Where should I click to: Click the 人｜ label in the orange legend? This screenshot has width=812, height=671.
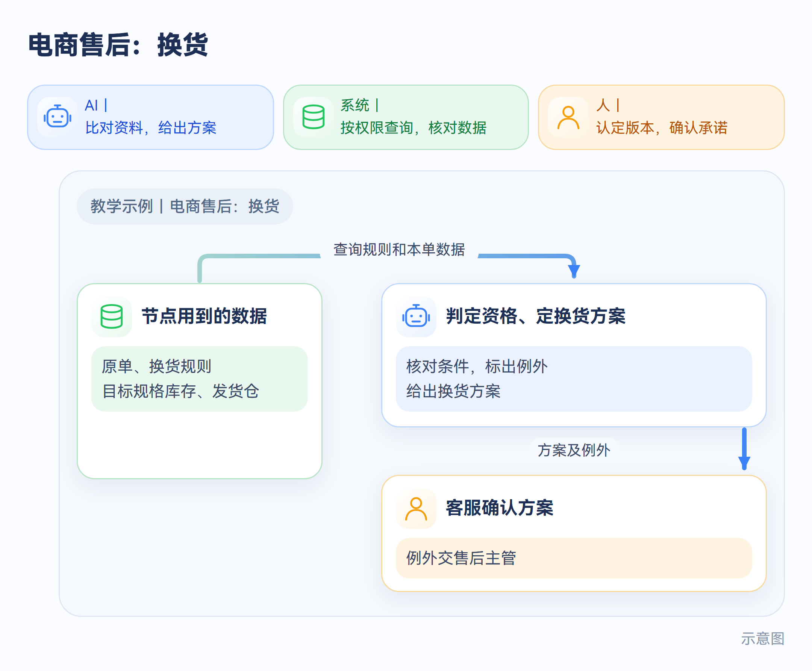[608, 106]
